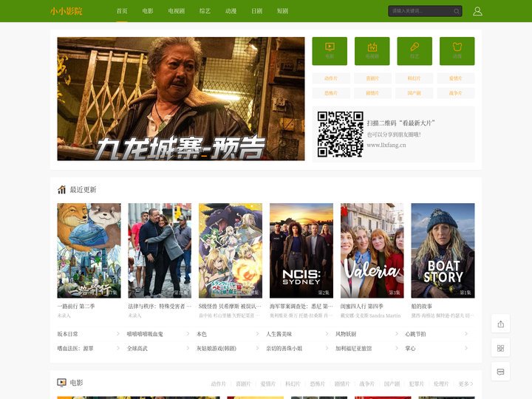Click the QR code image
Viewport: 532px width, 399px height.
[341, 134]
